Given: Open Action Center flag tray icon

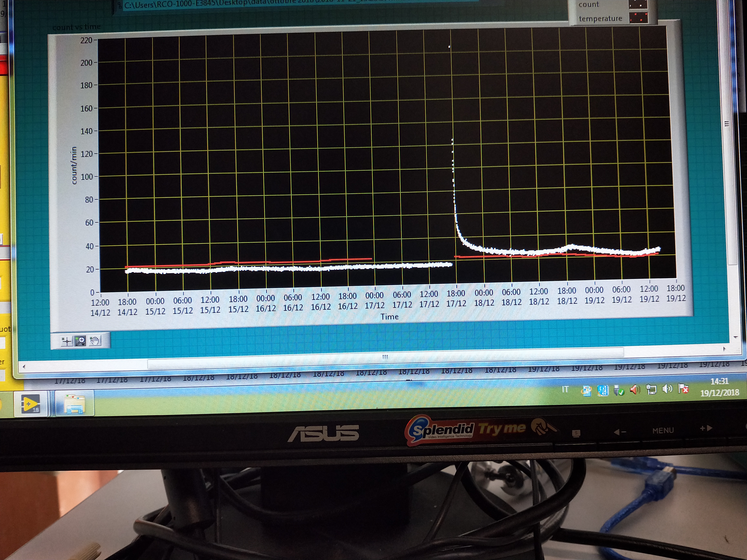Looking at the screenshot, I should [x=683, y=389].
